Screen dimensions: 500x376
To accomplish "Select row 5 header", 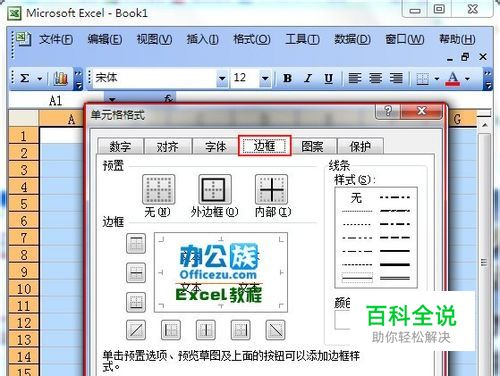I will [24, 204].
